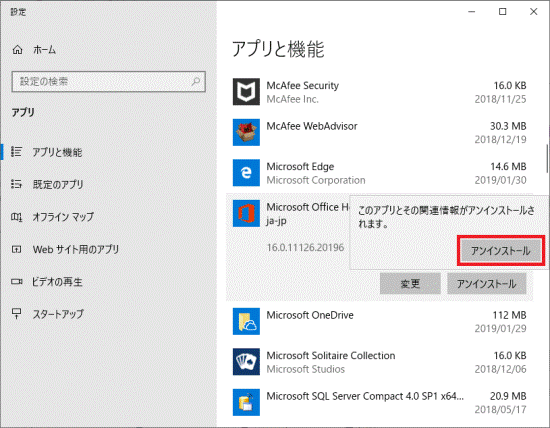Click 14.6 MB size of Edge

click(x=508, y=167)
